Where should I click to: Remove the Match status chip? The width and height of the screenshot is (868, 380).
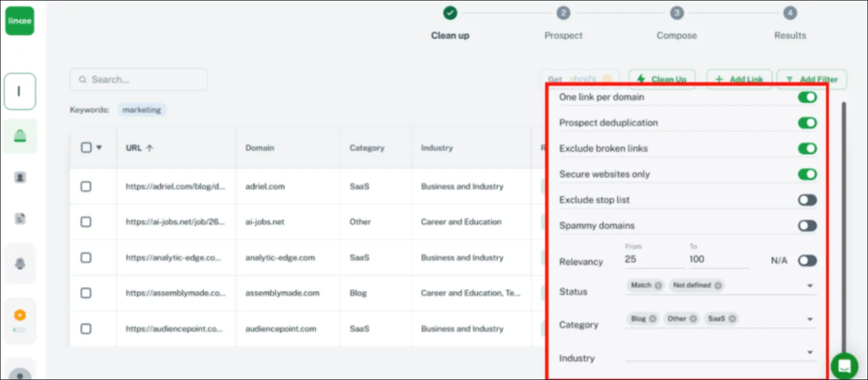[658, 285]
